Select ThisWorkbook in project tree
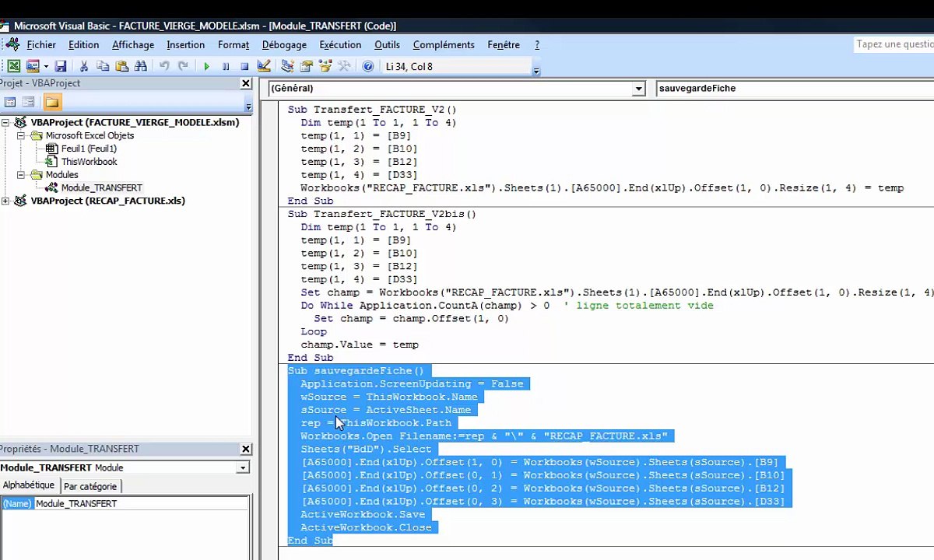934x560 pixels. coord(89,162)
